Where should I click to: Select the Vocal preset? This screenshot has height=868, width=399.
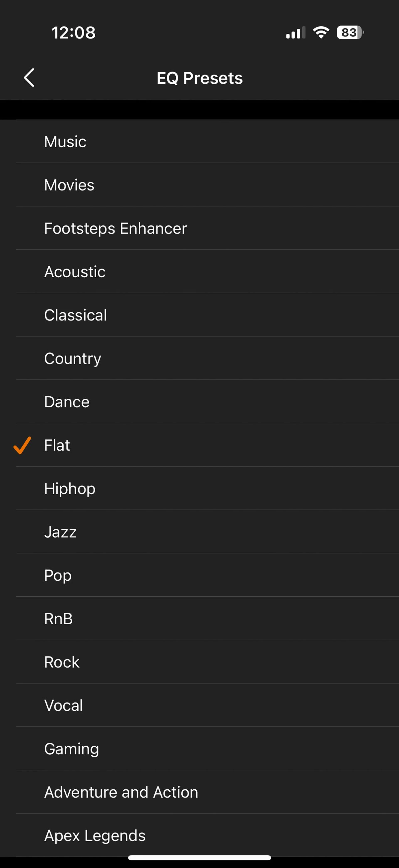[64, 706]
